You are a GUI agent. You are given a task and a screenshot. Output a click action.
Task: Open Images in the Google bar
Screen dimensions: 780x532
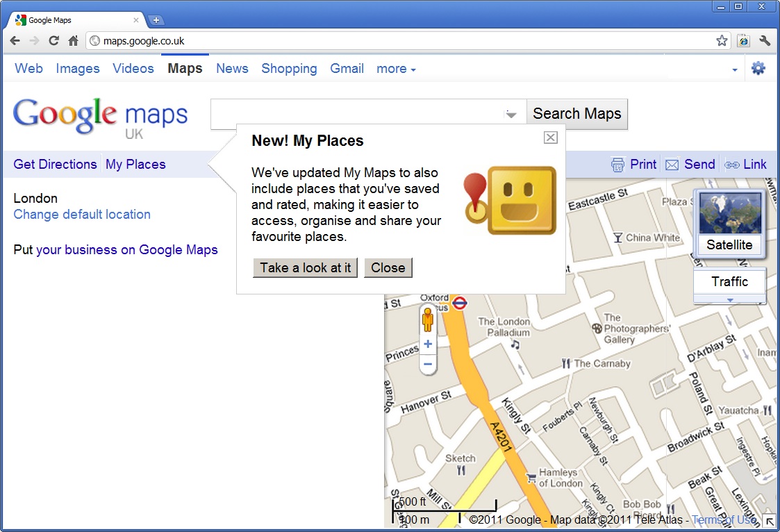78,69
